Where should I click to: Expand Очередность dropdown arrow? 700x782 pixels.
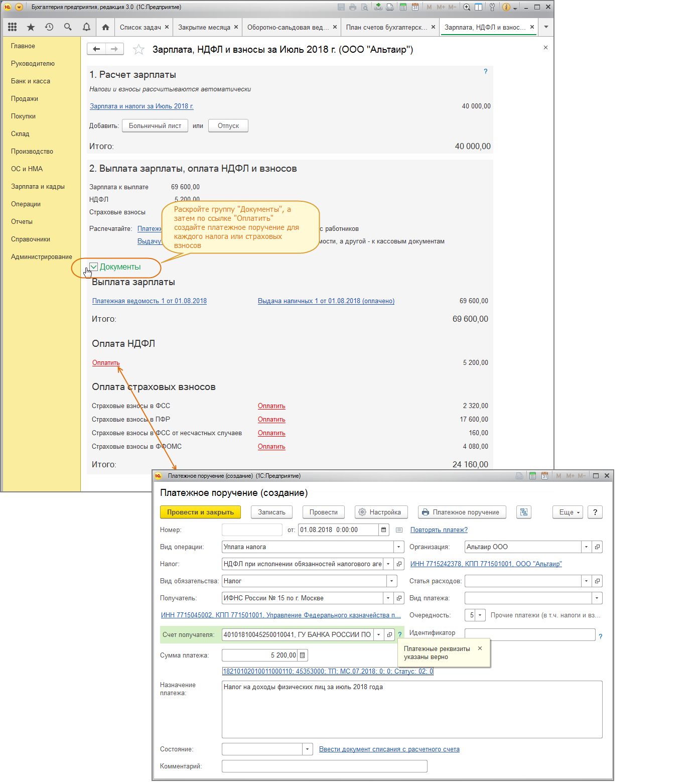[480, 615]
